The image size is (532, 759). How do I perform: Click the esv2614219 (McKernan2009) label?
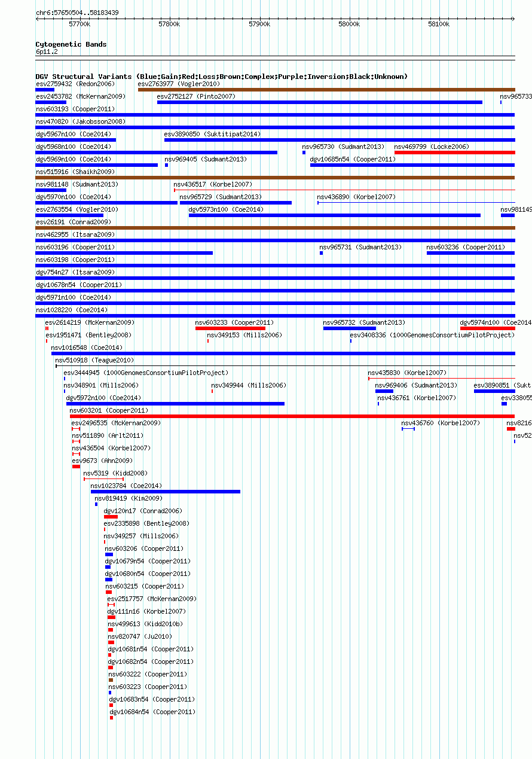[x=90, y=322]
